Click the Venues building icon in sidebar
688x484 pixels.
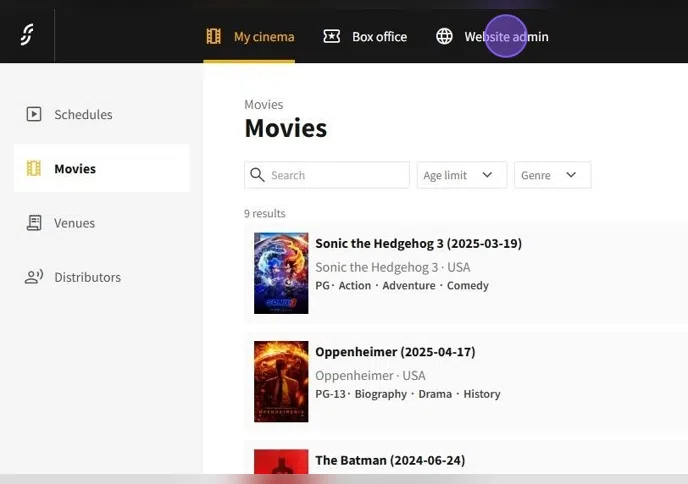pyautogui.click(x=34, y=223)
